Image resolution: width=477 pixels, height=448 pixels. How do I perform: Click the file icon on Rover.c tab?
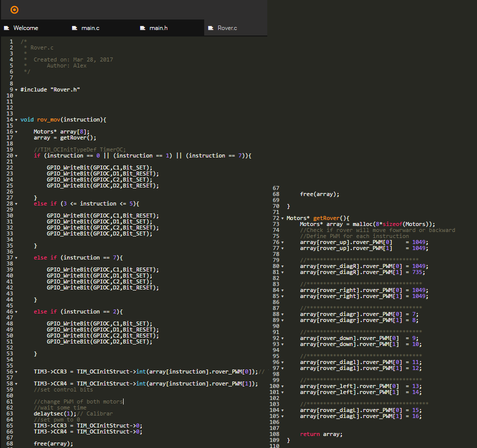click(x=211, y=28)
